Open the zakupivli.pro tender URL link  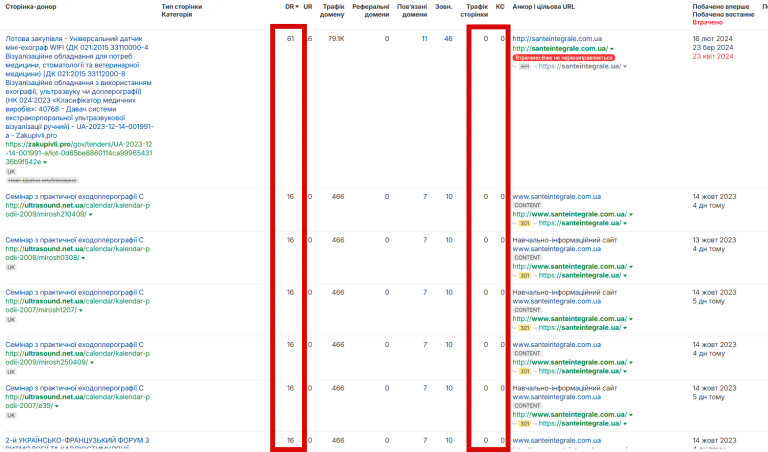point(79,153)
